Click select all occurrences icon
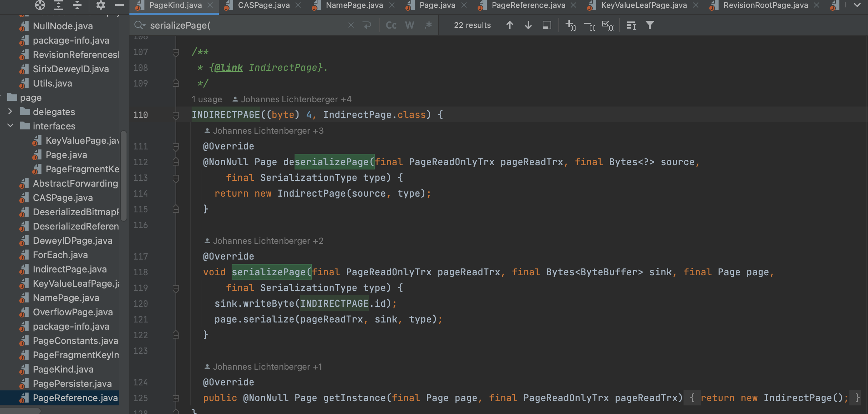Screen dimensions: 868x414 pos(607,25)
